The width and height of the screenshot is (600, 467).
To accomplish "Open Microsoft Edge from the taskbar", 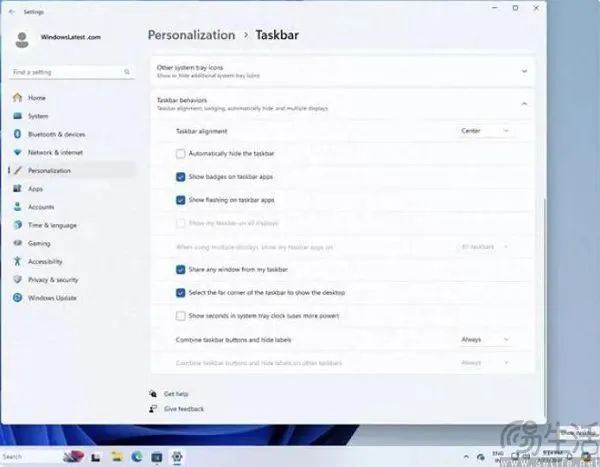I will pos(137,456).
